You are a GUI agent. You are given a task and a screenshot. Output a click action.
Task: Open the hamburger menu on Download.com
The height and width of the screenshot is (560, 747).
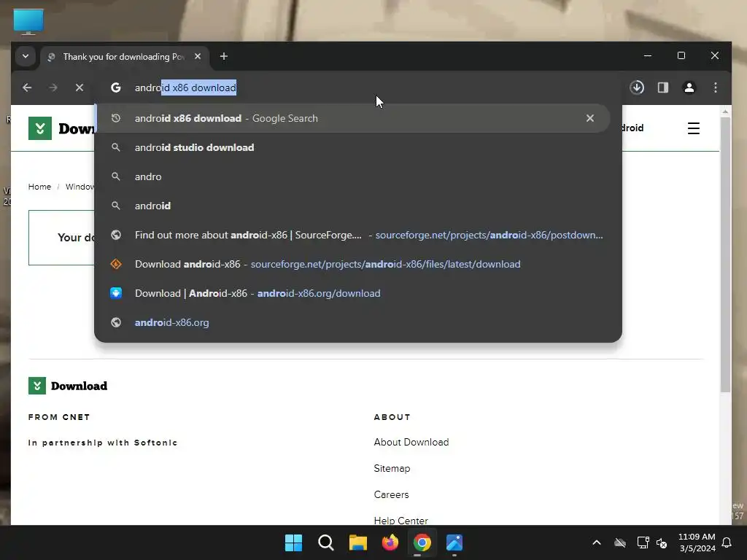694,128
